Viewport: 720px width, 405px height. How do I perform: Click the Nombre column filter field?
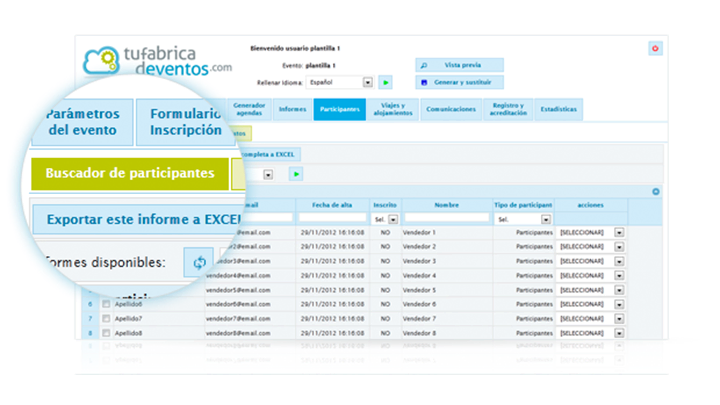pyautogui.click(x=445, y=218)
